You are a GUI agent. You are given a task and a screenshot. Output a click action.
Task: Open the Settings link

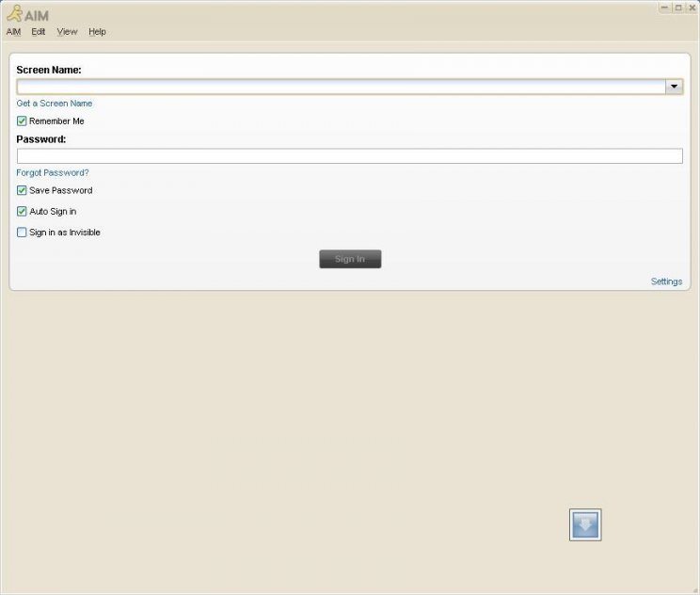[666, 281]
